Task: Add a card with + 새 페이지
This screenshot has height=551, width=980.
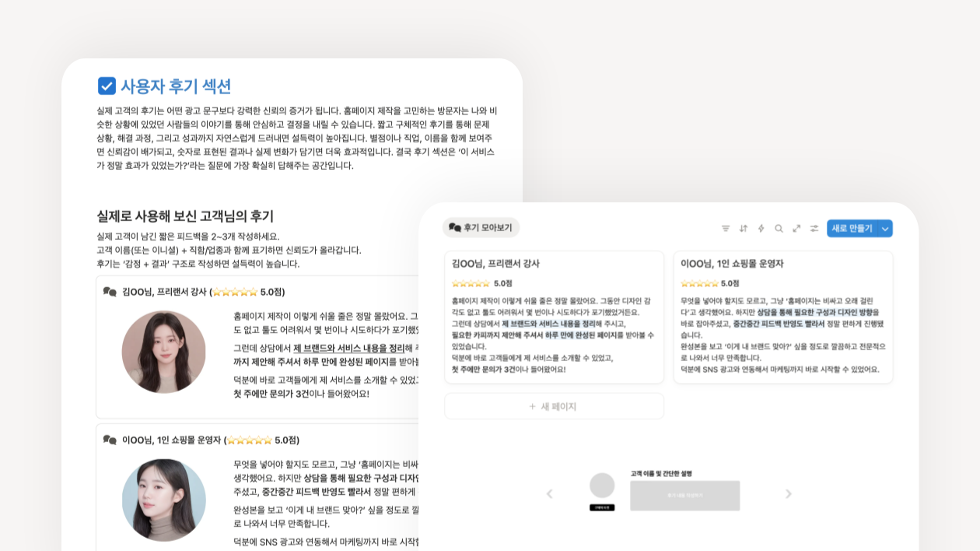Action: coord(554,406)
